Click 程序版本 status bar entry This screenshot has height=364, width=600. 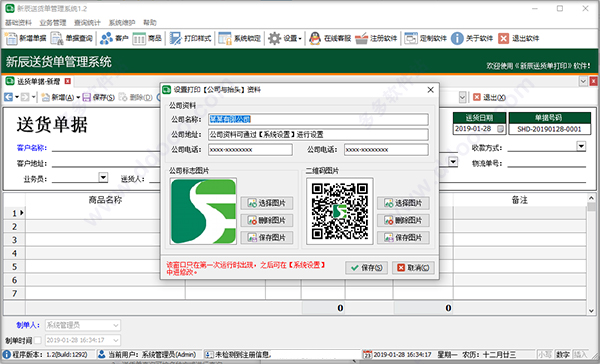pos(46,355)
